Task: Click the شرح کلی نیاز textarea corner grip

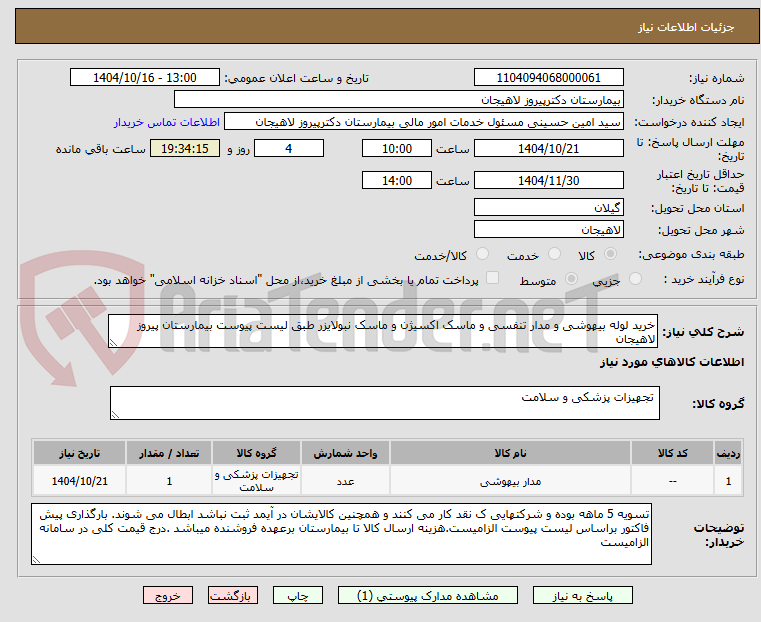Action: (x=113, y=343)
